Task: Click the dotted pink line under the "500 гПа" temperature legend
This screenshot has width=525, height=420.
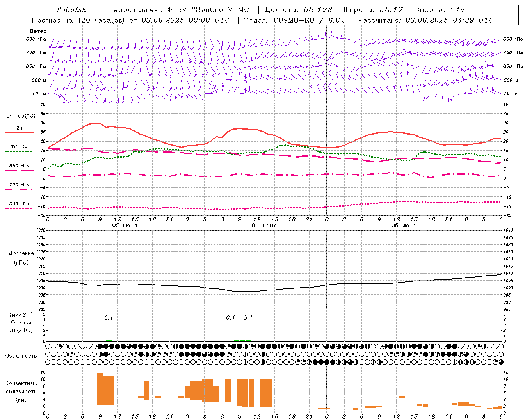Action: 18,209
